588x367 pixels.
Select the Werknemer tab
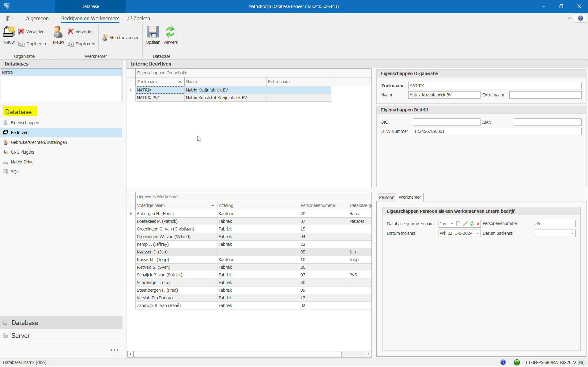[410, 197]
